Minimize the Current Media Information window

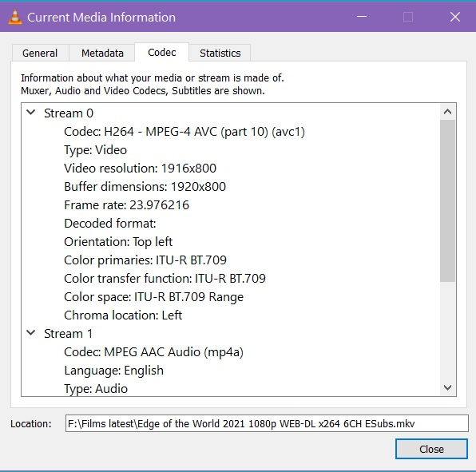coord(362,17)
